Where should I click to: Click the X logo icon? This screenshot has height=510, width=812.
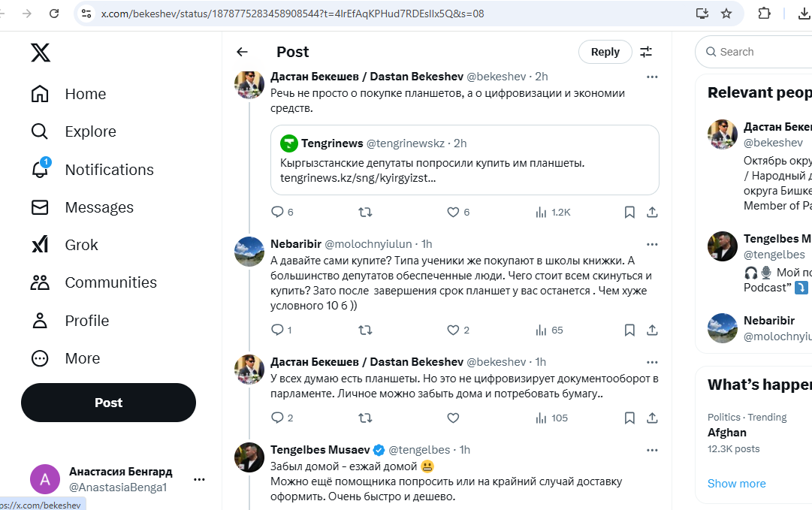[x=41, y=53]
